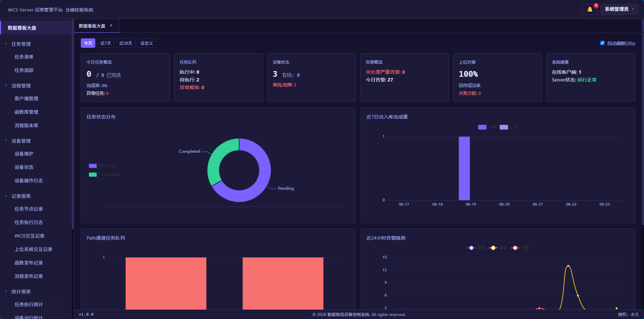Click the 完成率: 0% text
644x319 pixels.
point(97,85)
